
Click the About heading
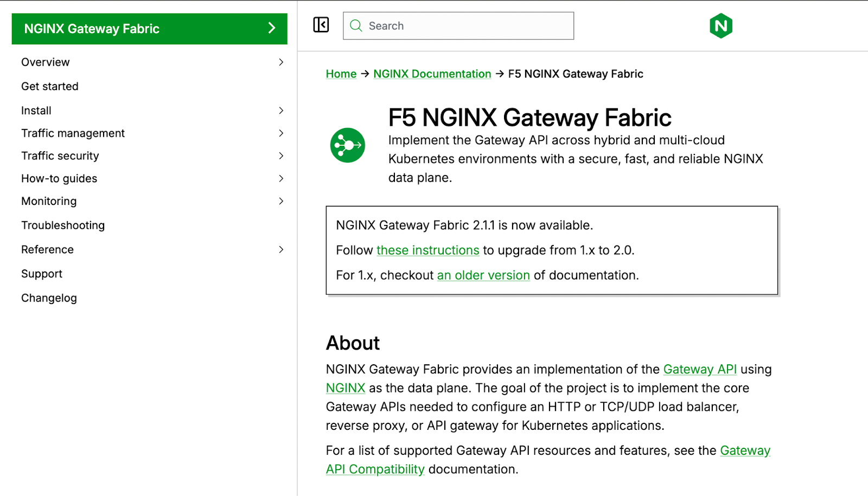353,343
